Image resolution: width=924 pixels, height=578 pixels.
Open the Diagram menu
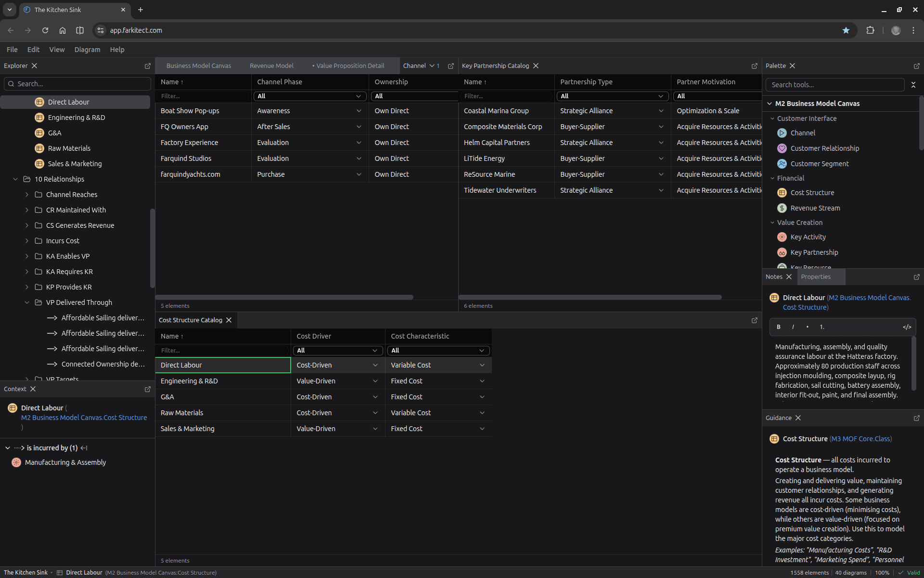87,50
